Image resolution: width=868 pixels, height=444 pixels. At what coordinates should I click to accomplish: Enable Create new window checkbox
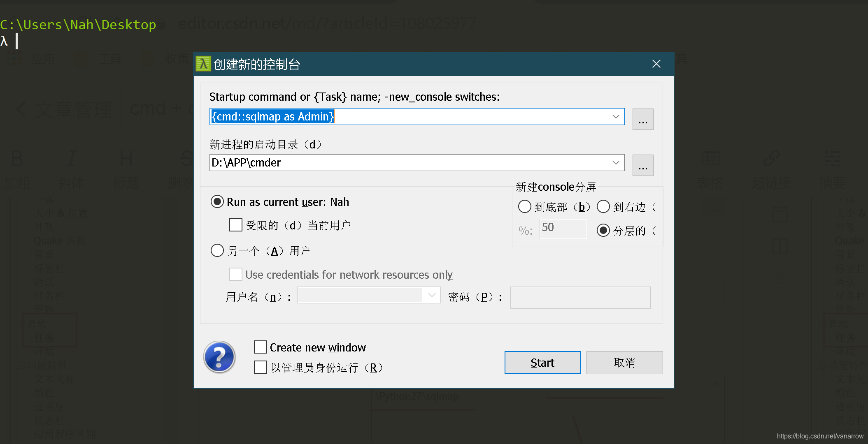pyautogui.click(x=261, y=347)
